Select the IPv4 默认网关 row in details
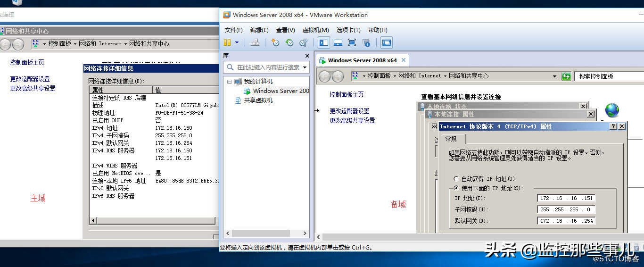 (154, 143)
